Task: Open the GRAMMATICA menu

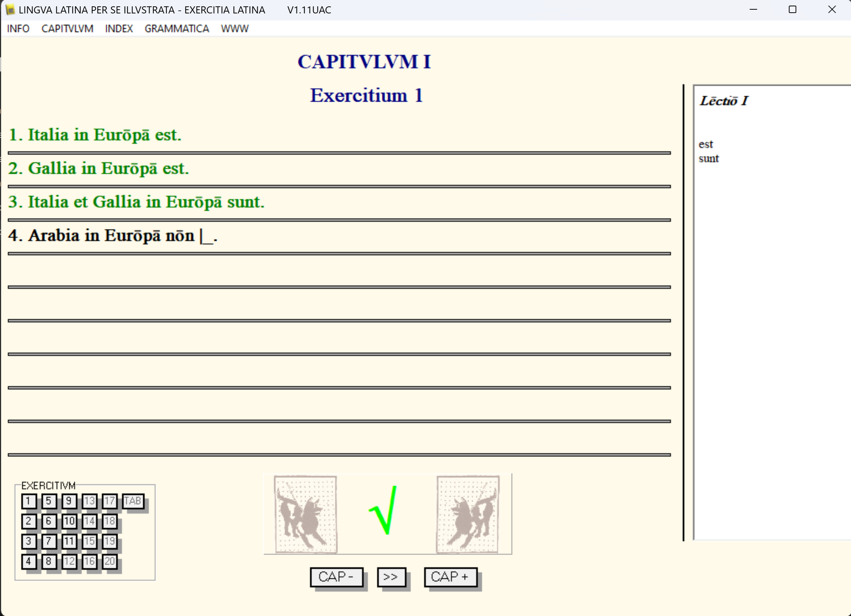Action: (x=177, y=29)
